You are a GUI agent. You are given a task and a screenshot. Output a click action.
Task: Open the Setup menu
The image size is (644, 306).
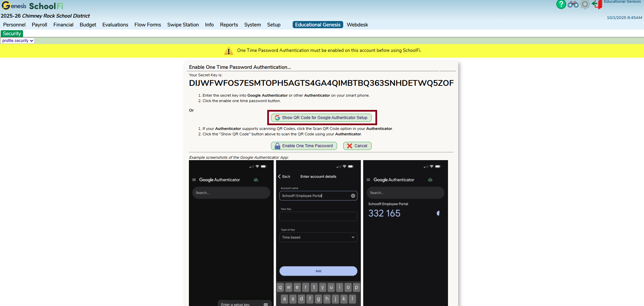(274, 25)
